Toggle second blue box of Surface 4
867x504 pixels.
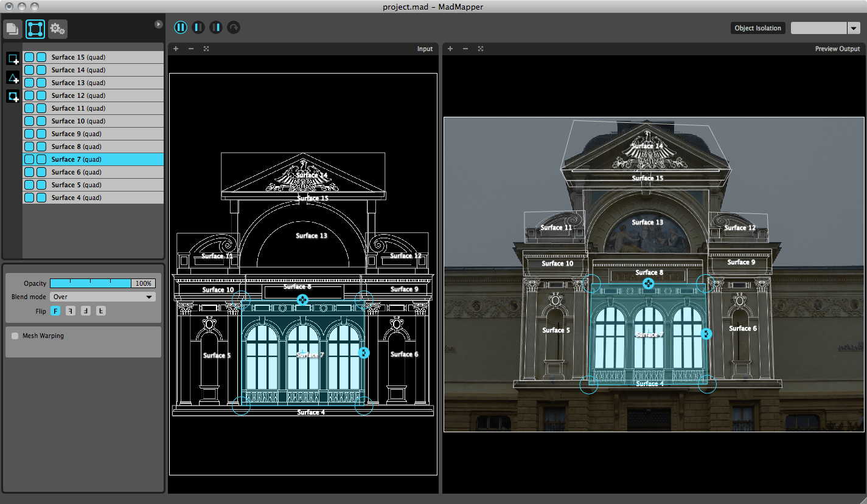tap(41, 198)
